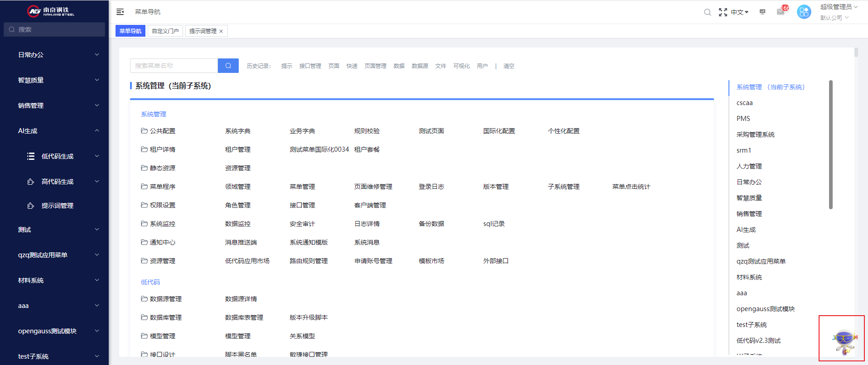Click the 权限设置 folder icon

(x=144, y=205)
